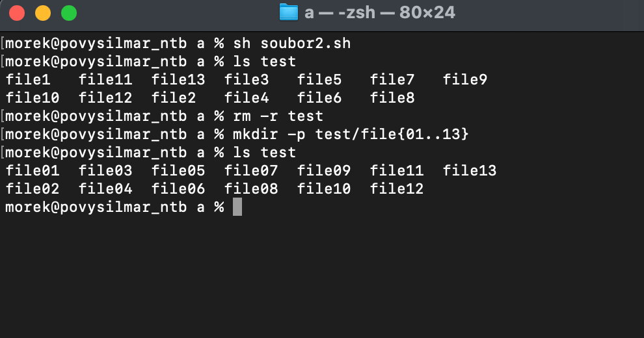
Task: Click file01 in the second ls output
Action: pos(33,171)
